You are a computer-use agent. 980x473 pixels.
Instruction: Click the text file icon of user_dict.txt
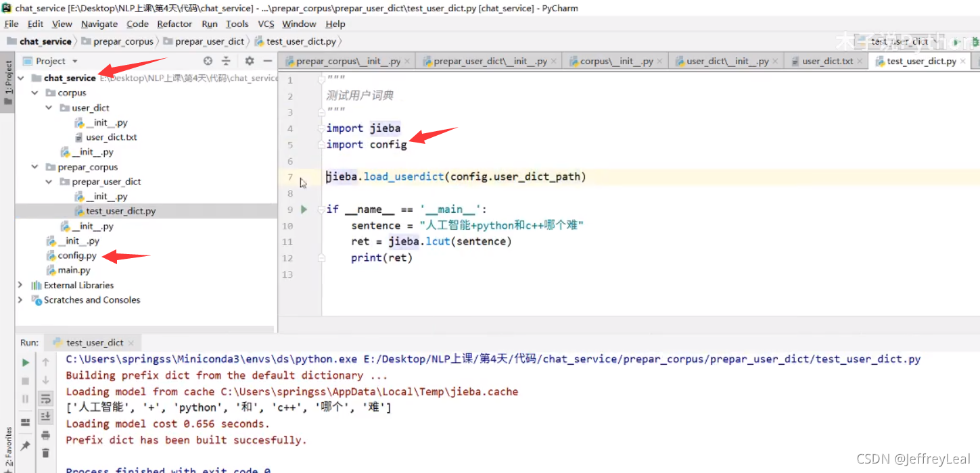click(x=79, y=137)
